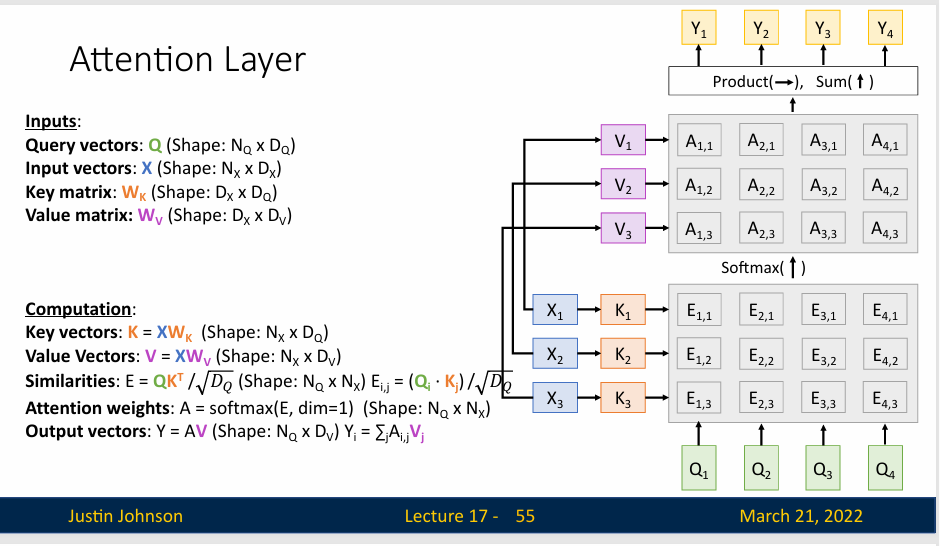
Task: Click the 'Attention weights' formula line
Action: coord(258,409)
